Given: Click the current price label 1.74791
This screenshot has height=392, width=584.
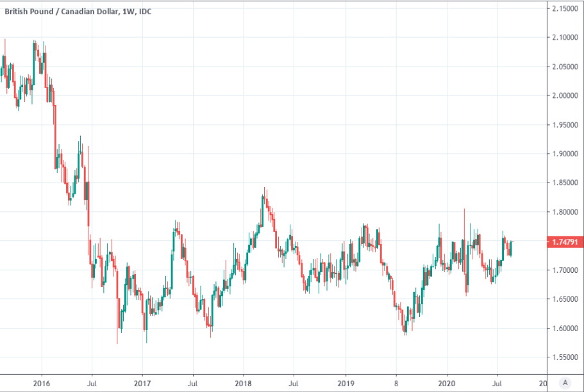Looking at the screenshot, I should tap(565, 242).
